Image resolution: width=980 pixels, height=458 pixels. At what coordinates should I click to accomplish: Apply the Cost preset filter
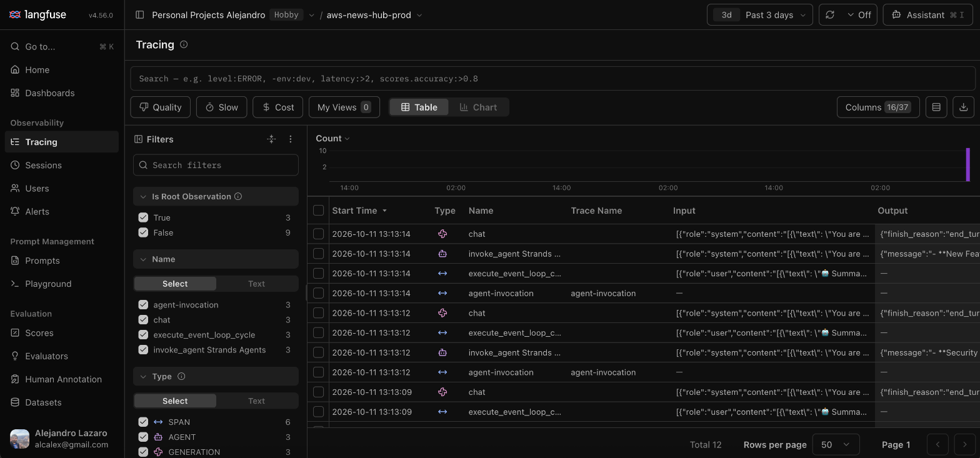coord(277,107)
